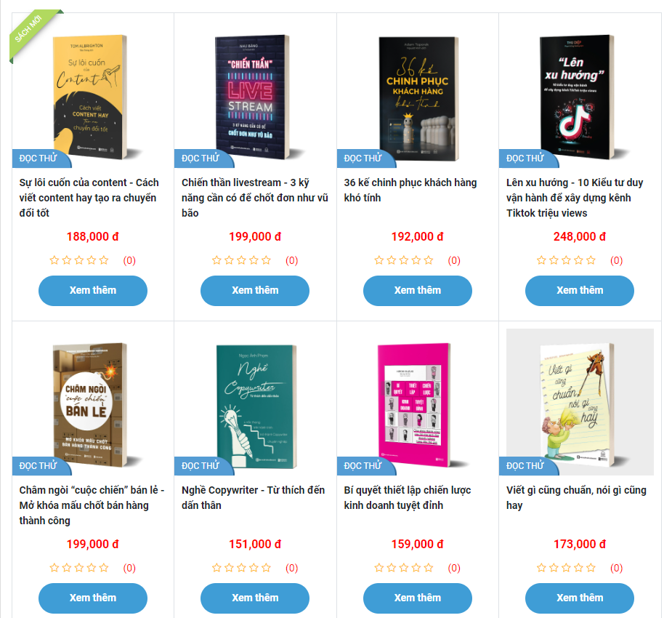Open the title 36 kế chinh phục khách hàng khó tính
This screenshot has height=618, width=672.
(x=410, y=190)
